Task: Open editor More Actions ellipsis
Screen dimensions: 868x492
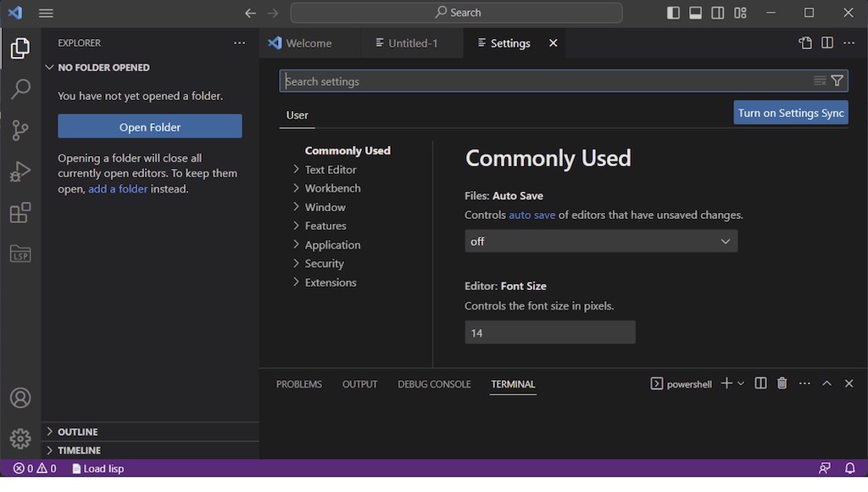Action: click(849, 43)
